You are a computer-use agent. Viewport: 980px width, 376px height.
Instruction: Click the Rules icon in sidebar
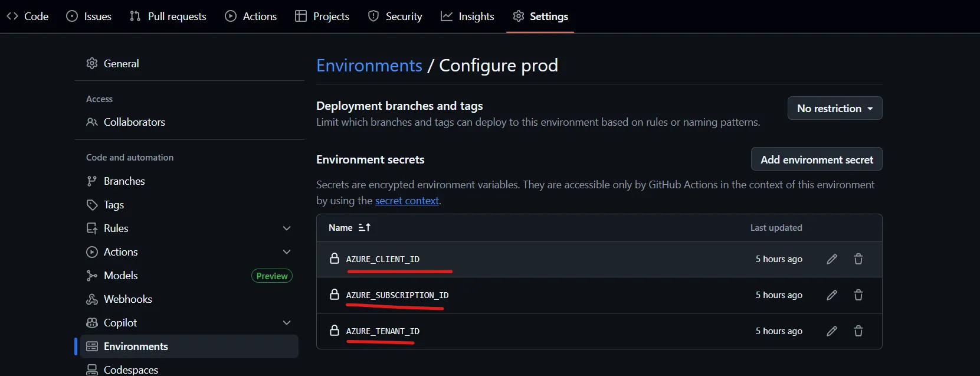(92, 228)
